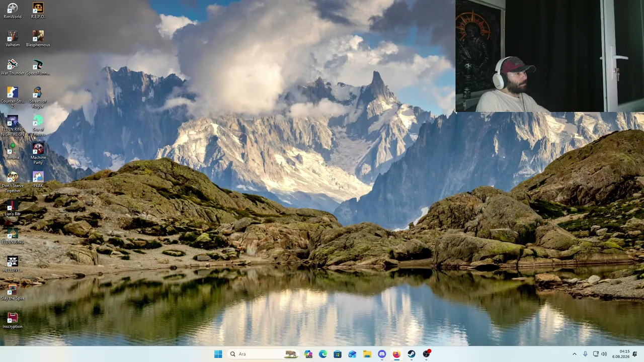Screen dimensions: 644x362
Task: Open Microsoft Store from the taskbar
Action: [338, 354]
